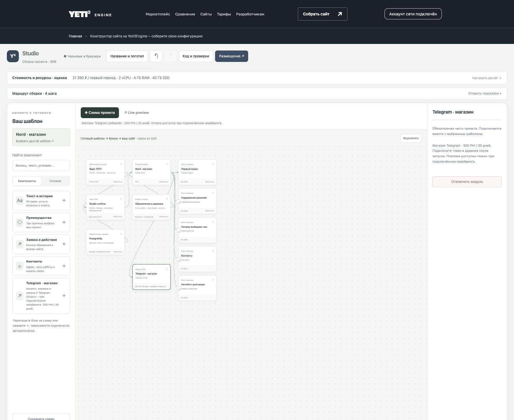
Task: Open the 'Размещение' hosting button
Action: [x=232, y=56]
